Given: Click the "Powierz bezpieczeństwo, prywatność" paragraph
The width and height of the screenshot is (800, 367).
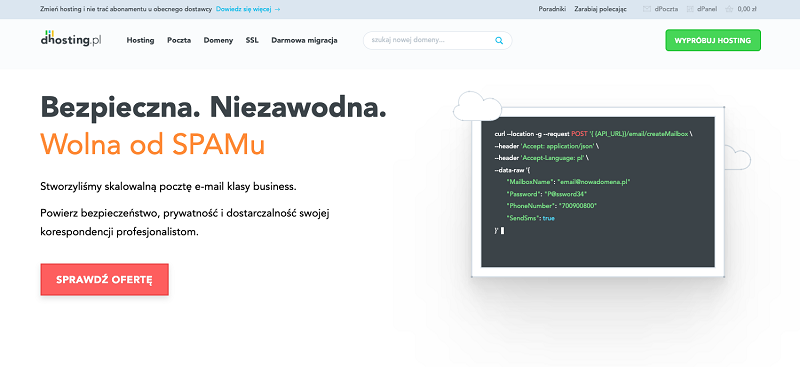Looking at the screenshot, I should coord(186,222).
